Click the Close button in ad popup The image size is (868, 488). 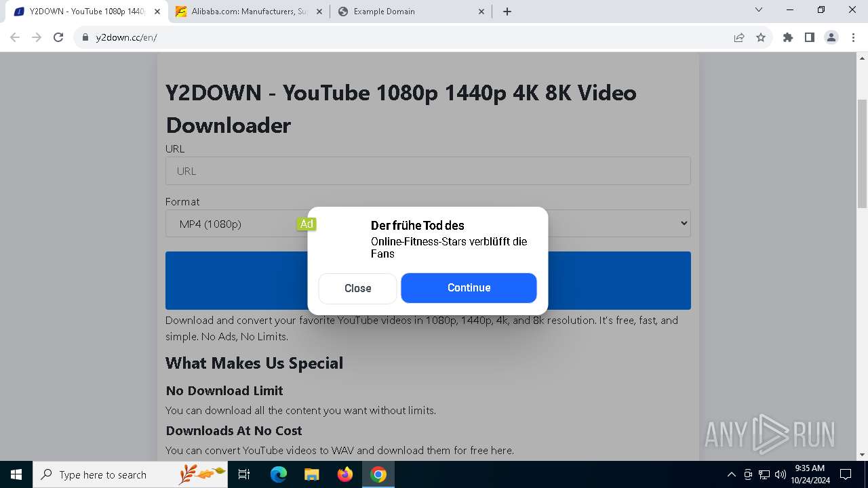click(x=357, y=288)
